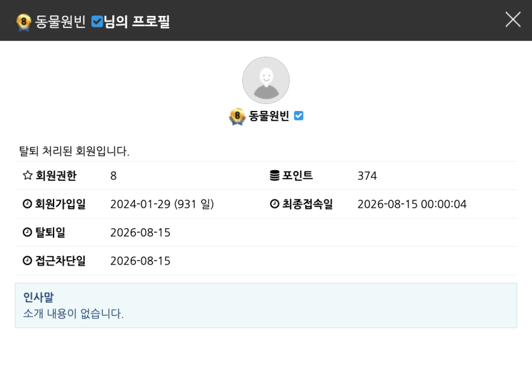Open the default avatar profile picture
The height and width of the screenshot is (392, 532).
click(x=266, y=80)
